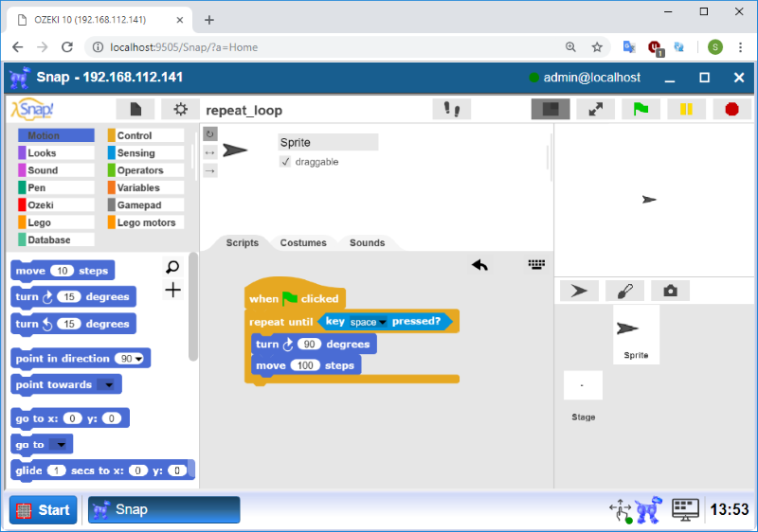Open the project file menu icon
758x532 pixels.
(x=135, y=109)
